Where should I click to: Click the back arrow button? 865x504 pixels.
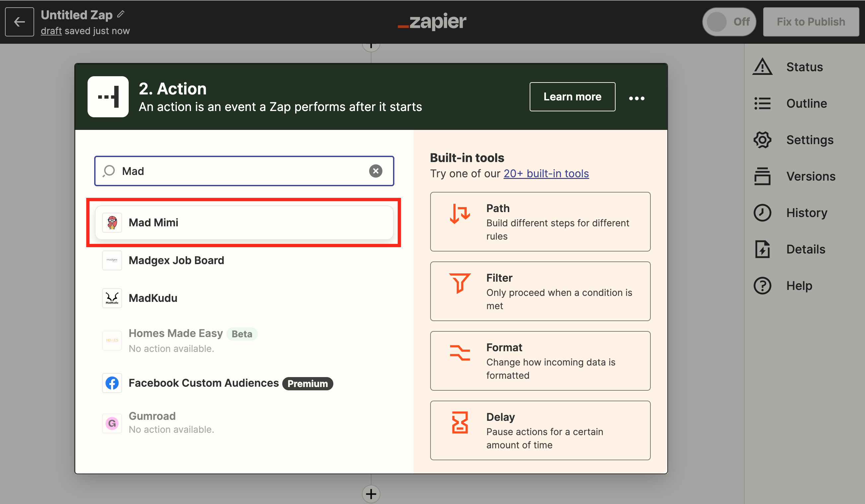(20, 22)
